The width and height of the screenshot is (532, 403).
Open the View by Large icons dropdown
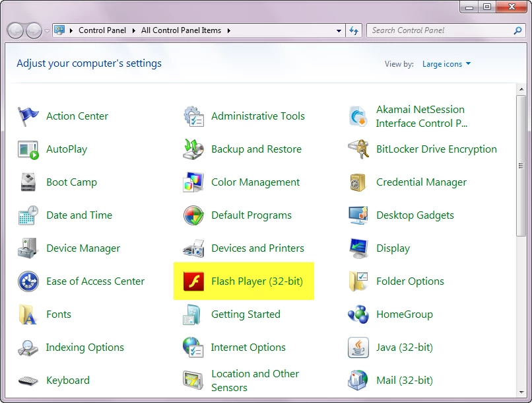pyautogui.click(x=446, y=64)
